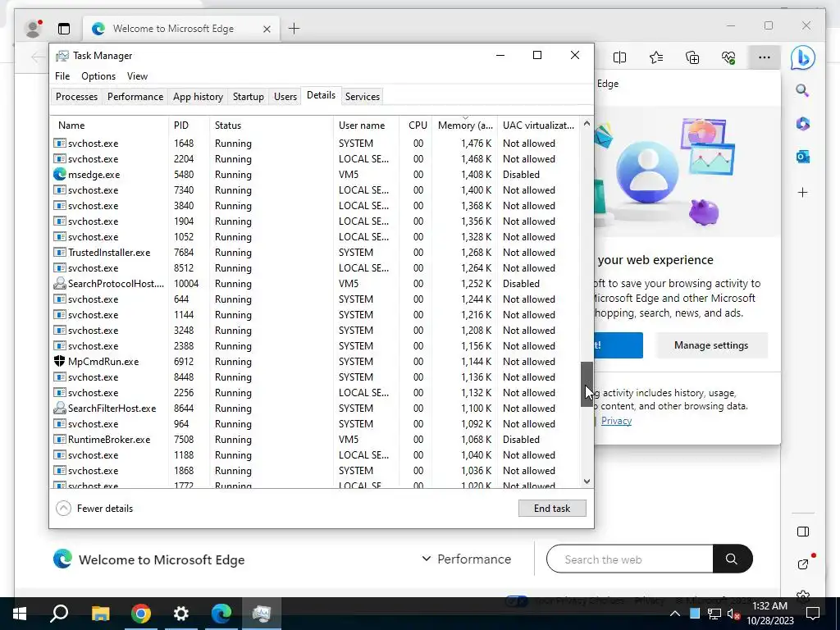Sort by the Status column header

click(272, 126)
